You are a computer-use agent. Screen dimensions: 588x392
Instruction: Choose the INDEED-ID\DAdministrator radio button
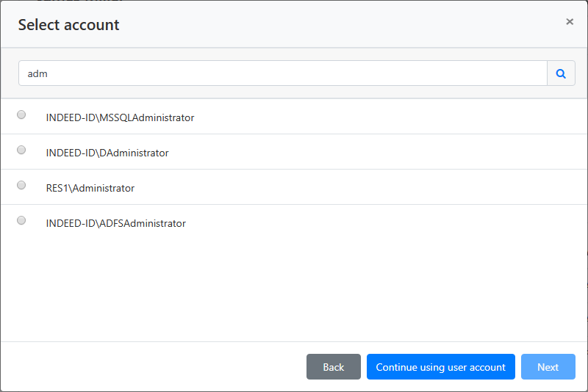tap(21, 150)
